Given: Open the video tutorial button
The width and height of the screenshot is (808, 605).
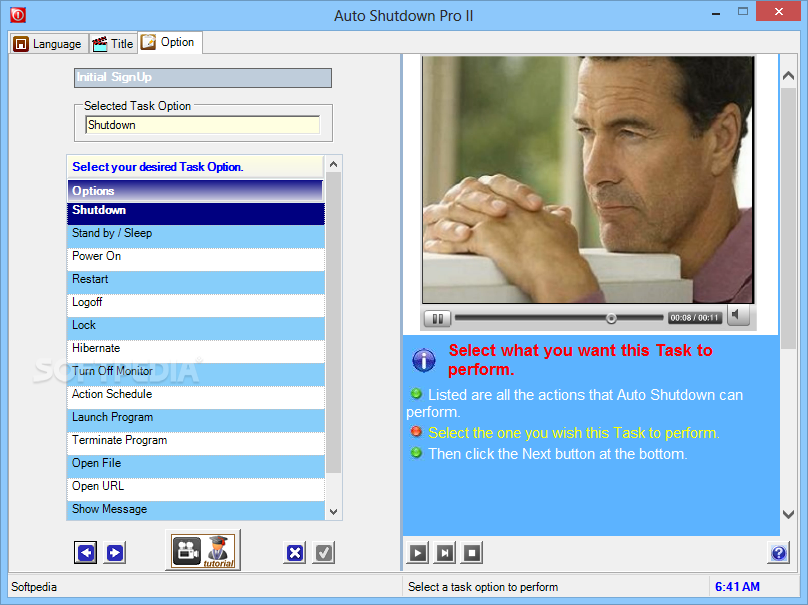Looking at the screenshot, I should coord(203,551).
